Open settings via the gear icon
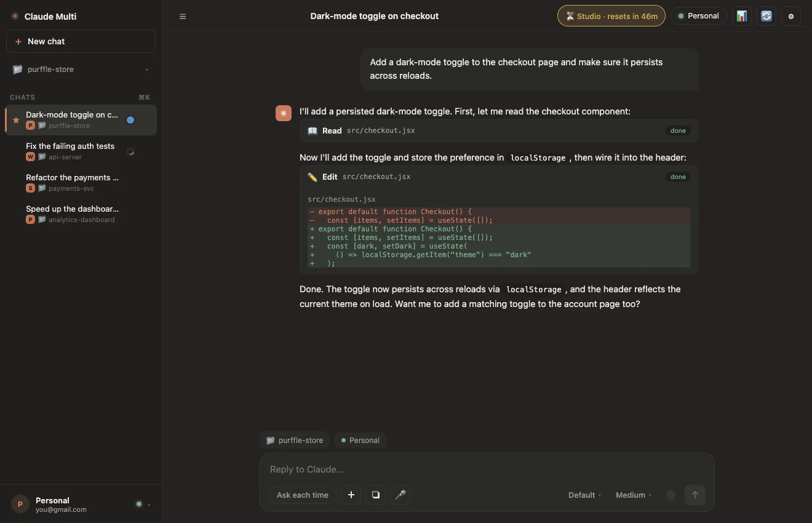The image size is (812, 523). 791,16
